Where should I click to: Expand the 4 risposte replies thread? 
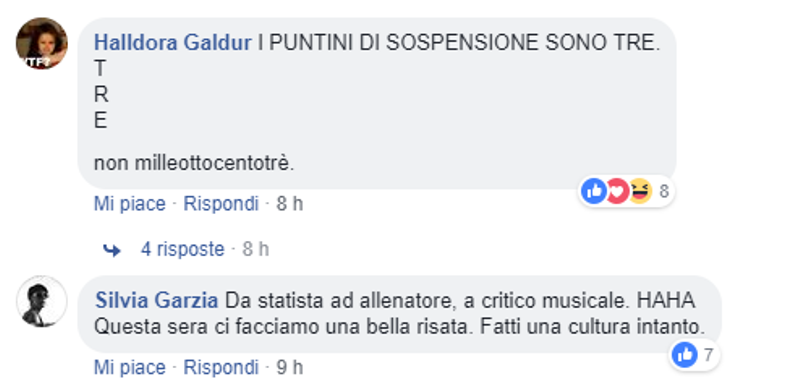183,249
